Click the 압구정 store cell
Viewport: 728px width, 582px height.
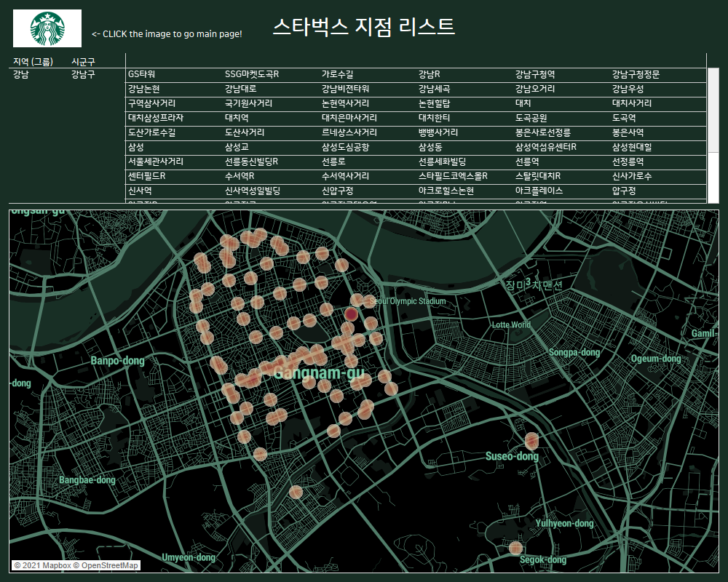(624, 191)
